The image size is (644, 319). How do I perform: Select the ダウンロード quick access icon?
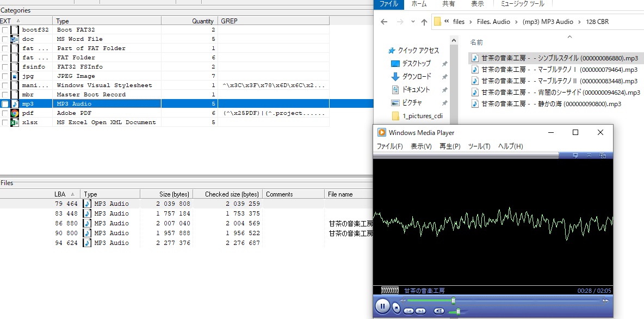click(395, 77)
